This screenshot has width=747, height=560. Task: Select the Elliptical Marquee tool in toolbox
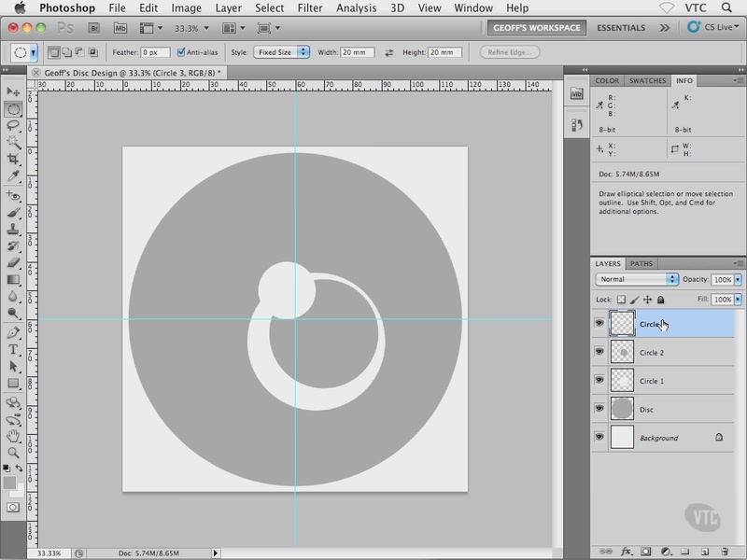pos(13,109)
